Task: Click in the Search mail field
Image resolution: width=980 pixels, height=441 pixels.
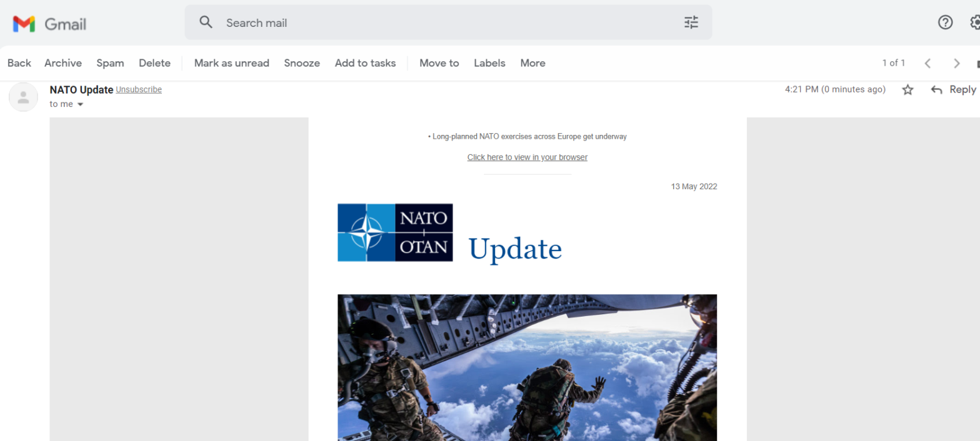Action: pos(448,22)
